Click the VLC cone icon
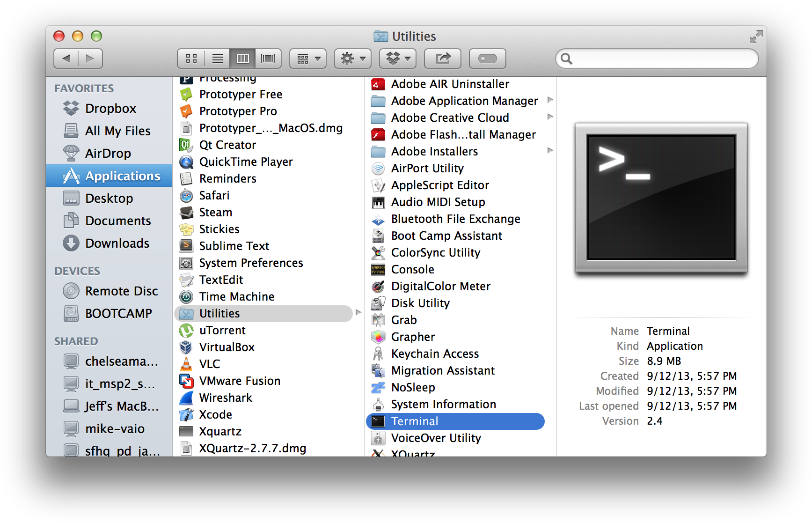Image resolution: width=812 pixels, height=523 pixels. click(x=186, y=364)
